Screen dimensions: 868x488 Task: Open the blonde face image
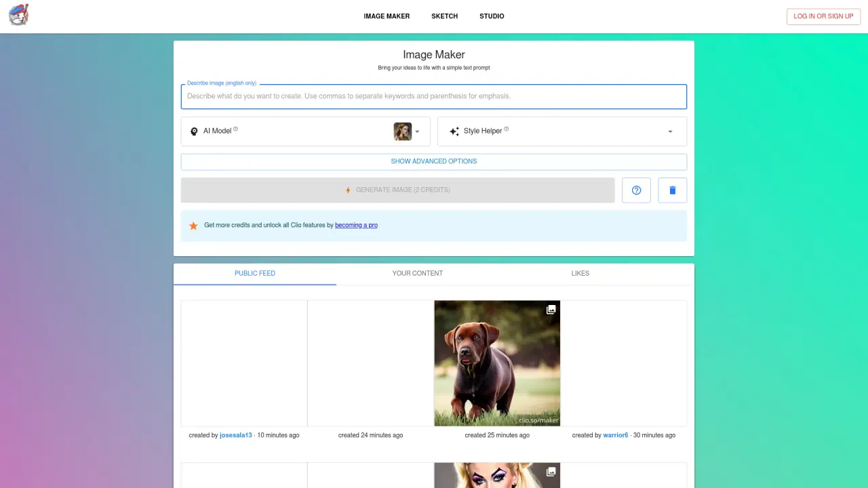497,475
